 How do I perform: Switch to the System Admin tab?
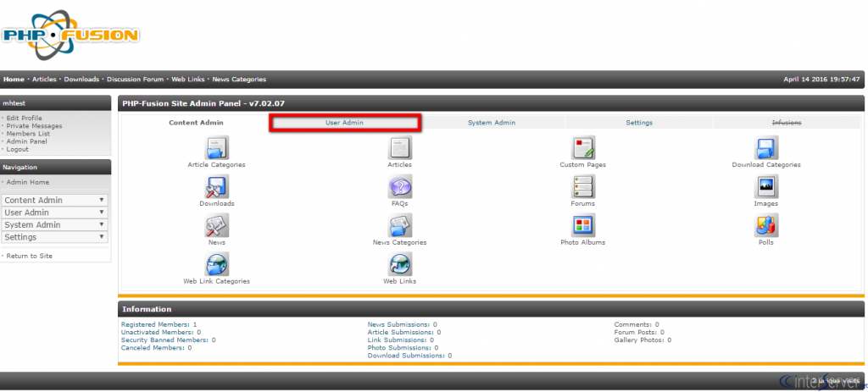[492, 123]
